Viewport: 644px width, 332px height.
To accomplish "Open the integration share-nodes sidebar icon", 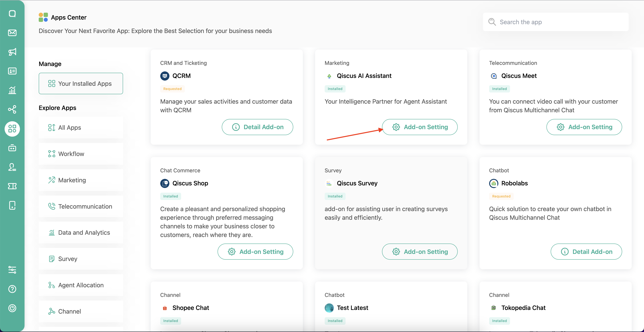I will coord(12,109).
